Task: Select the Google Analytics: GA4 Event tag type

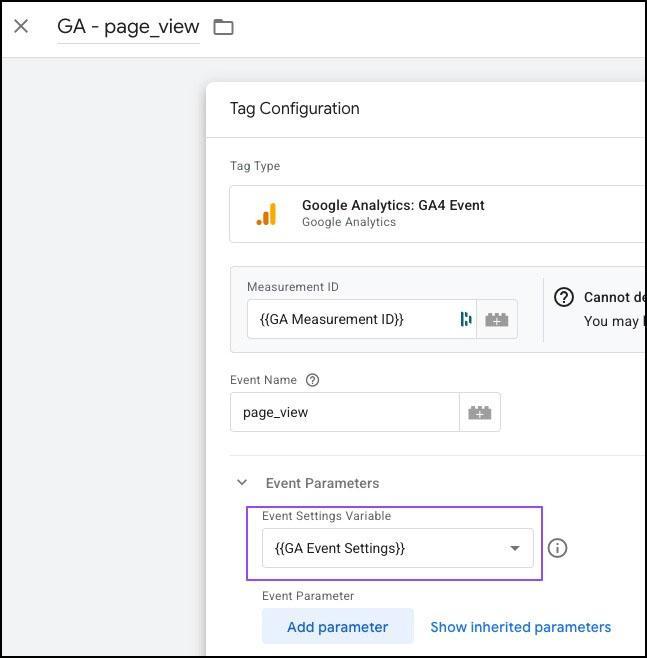Action: click(x=437, y=214)
